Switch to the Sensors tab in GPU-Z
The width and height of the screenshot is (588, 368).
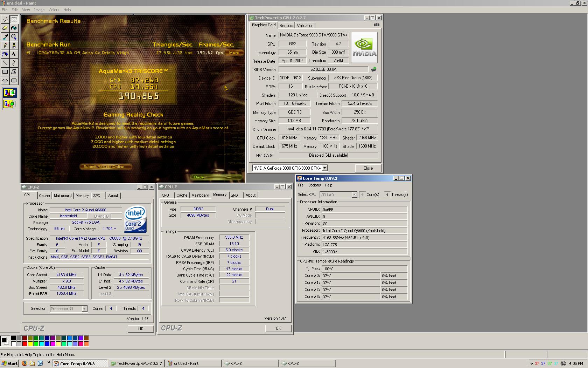coord(286,26)
